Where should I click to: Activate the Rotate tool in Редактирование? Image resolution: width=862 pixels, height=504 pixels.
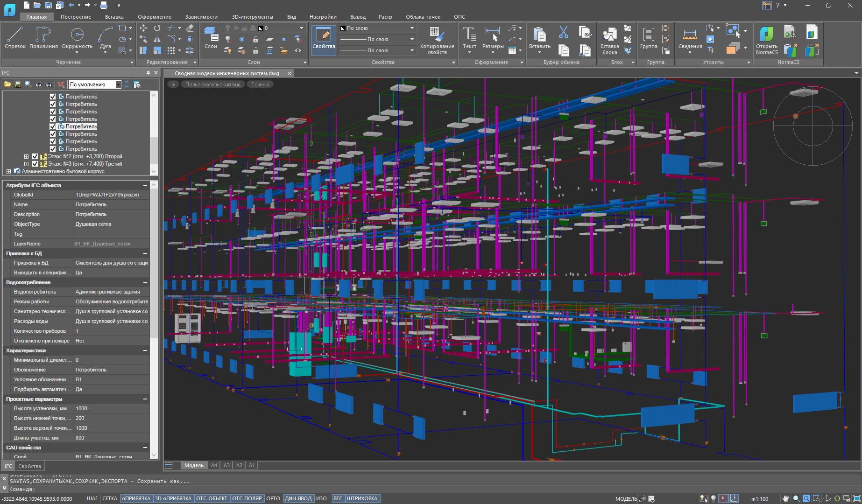[157, 28]
